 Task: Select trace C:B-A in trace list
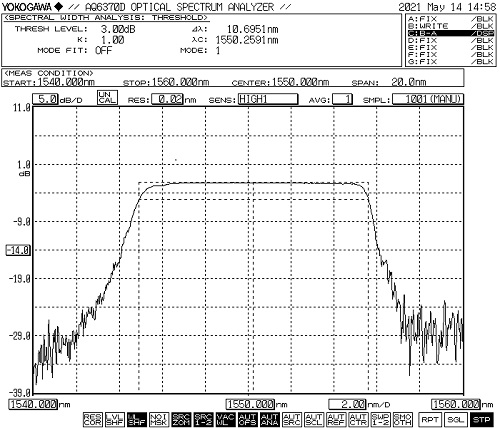450,33
